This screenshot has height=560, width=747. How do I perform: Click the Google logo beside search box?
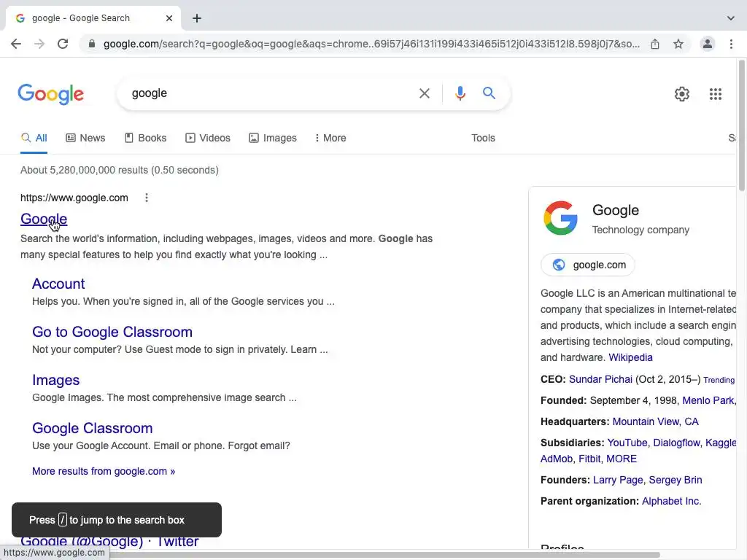51,94
